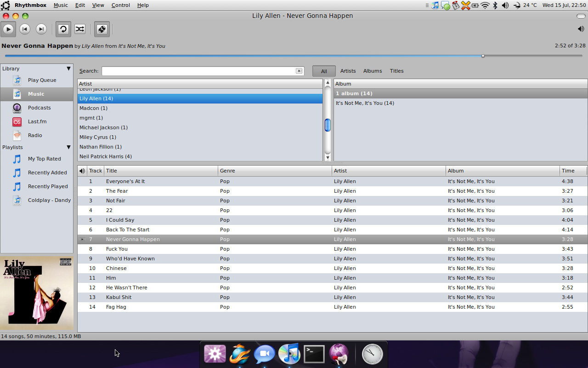Open Podcasts in the sidebar

37,108
